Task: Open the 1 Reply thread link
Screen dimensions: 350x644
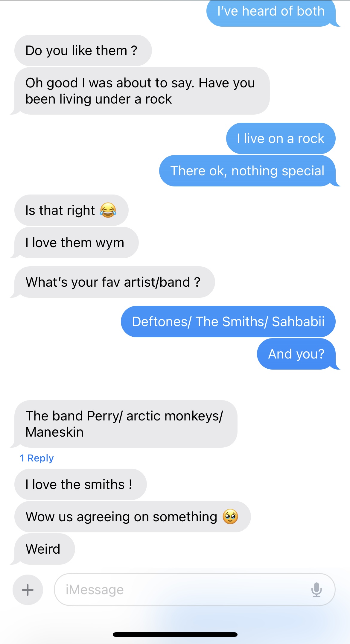Action: point(37,458)
